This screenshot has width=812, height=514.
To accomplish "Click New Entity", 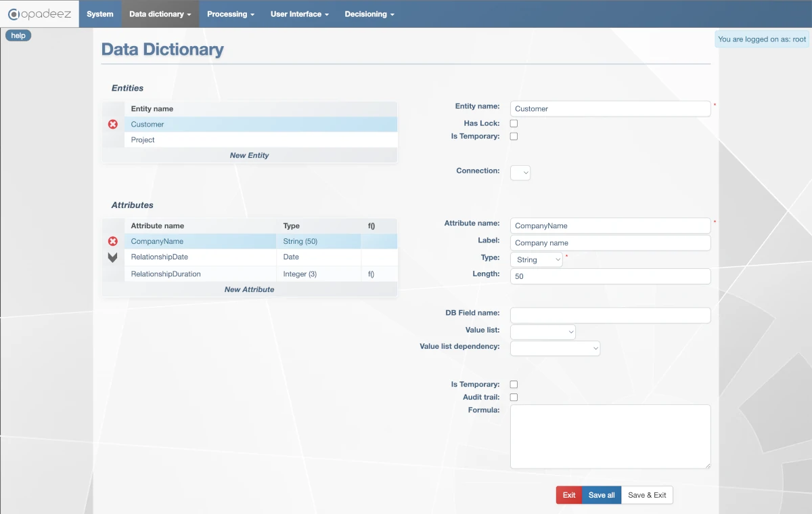I will pos(250,155).
